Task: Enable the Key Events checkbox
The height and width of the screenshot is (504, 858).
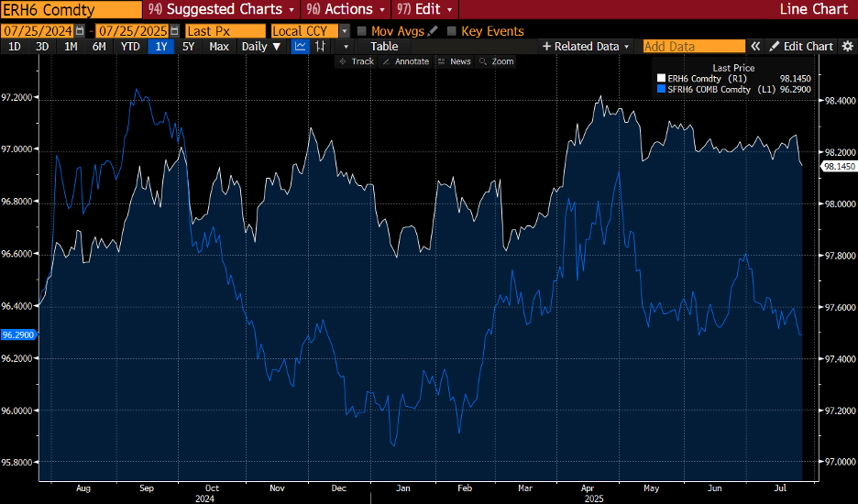Action: [x=451, y=31]
